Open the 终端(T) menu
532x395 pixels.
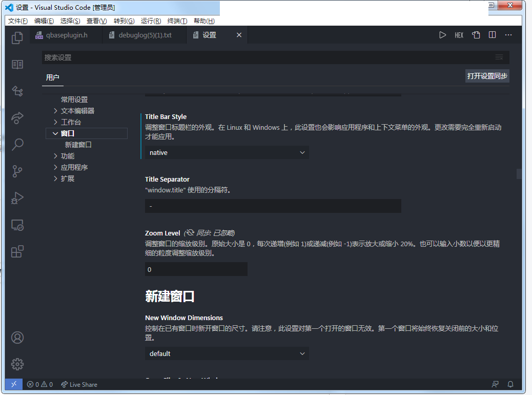177,21
